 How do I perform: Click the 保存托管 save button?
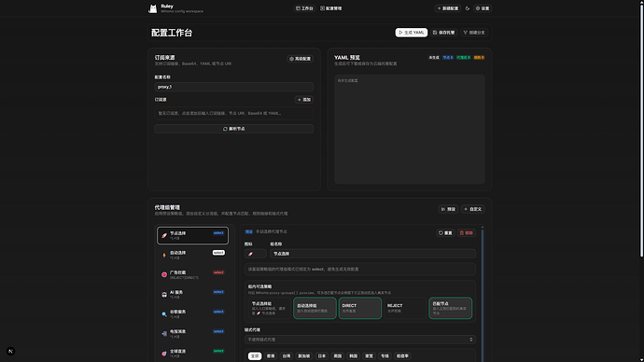point(444,33)
